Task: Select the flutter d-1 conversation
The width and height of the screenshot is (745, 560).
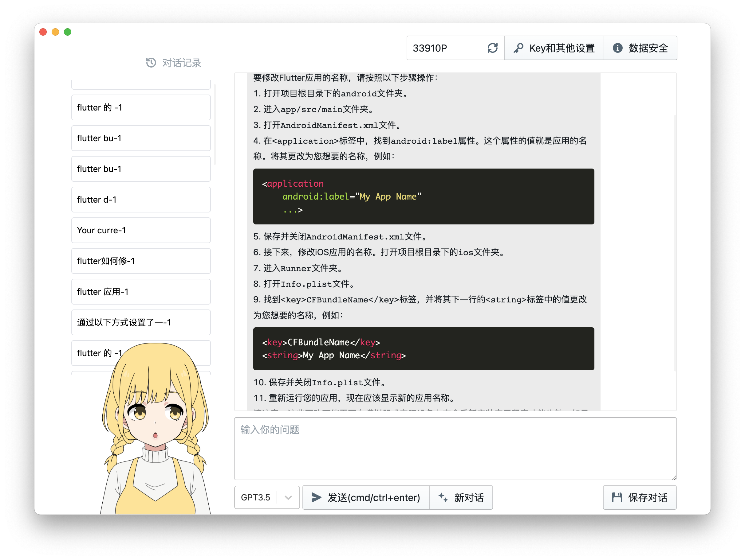Action: tap(141, 200)
